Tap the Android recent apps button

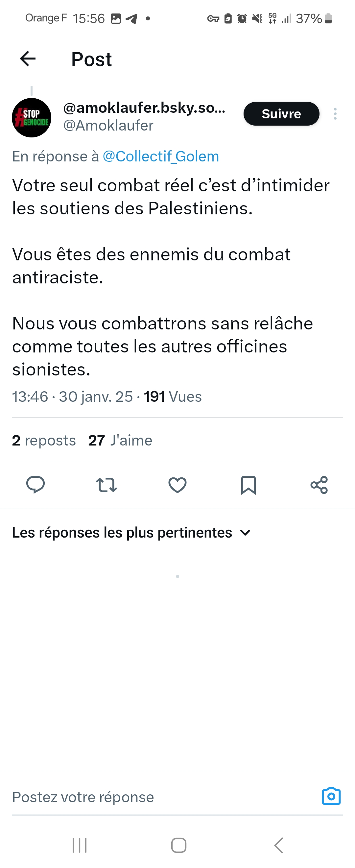[80, 845]
